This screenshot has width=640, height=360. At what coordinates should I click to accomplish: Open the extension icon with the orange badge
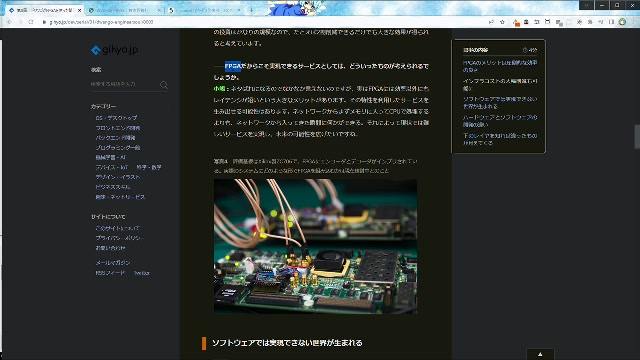click(516, 22)
